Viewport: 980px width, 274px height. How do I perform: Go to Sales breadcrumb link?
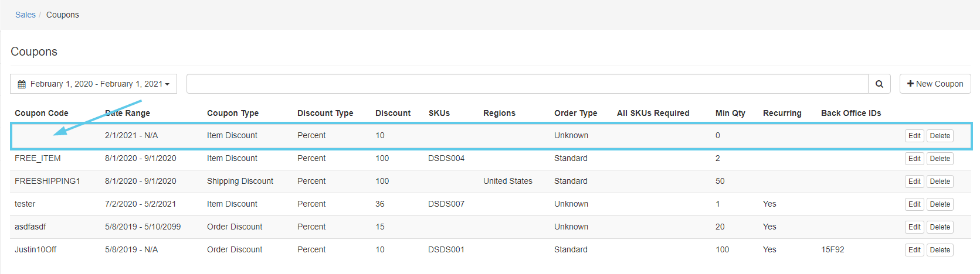[25, 15]
